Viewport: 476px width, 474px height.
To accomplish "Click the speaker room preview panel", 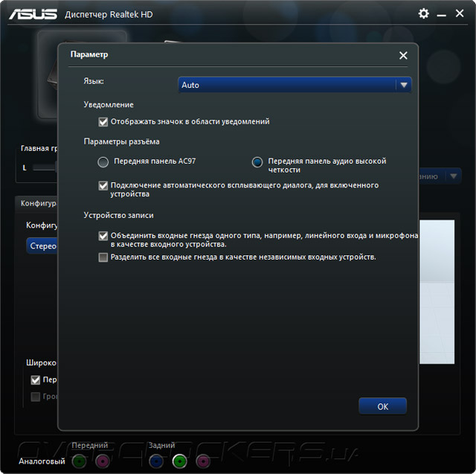I will pos(437,292).
